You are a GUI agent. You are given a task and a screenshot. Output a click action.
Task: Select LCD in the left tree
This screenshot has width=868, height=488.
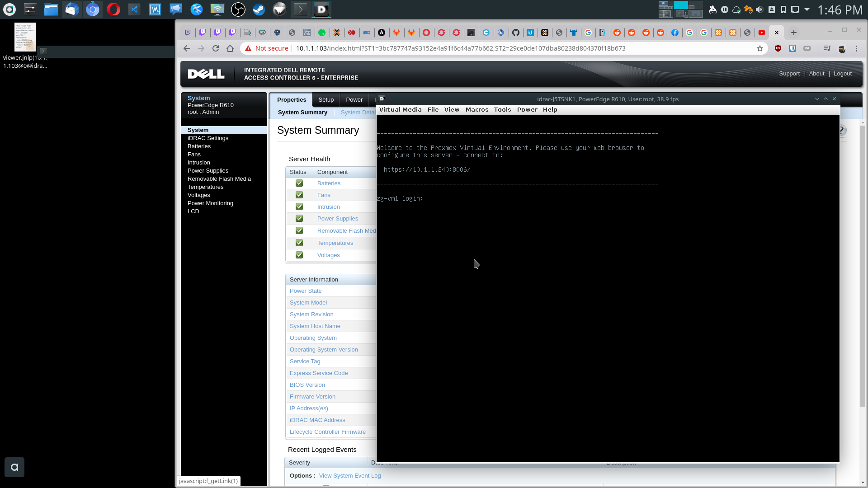pyautogui.click(x=193, y=211)
